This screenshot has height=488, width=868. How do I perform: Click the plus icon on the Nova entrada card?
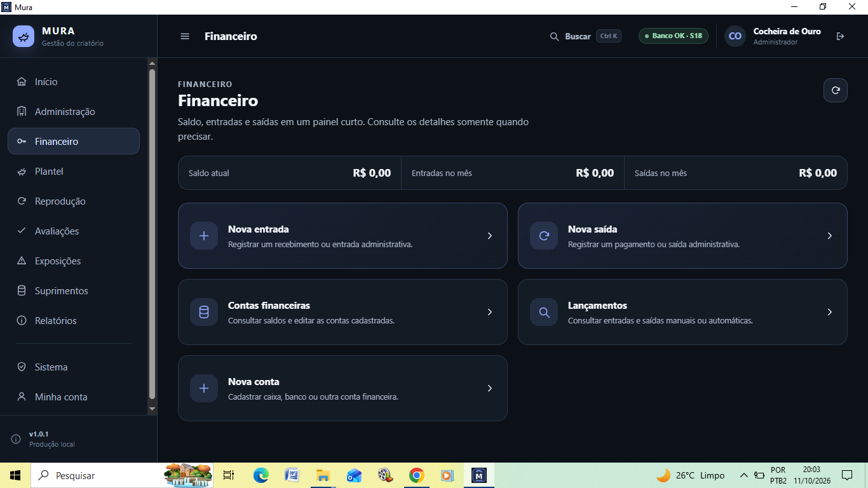[204, 236]
